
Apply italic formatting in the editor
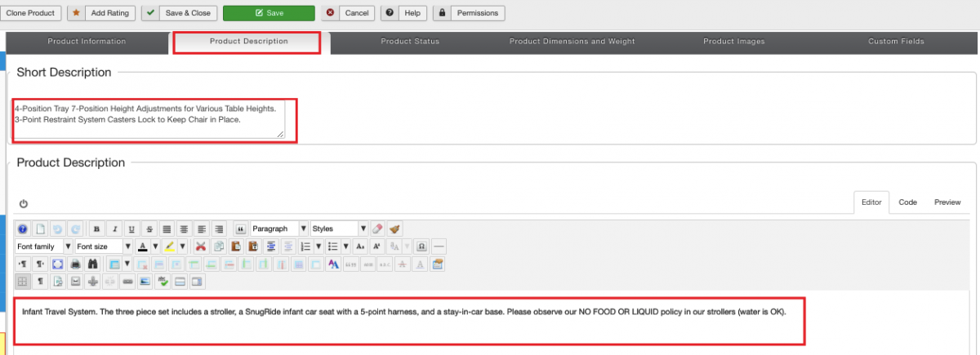point(114,229)
